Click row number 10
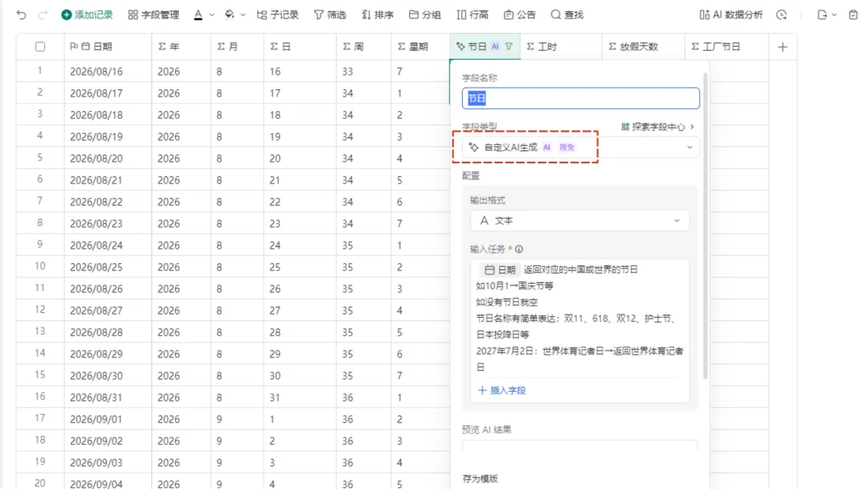The width and height of the screenshot is (868, 489). point(40,266)
